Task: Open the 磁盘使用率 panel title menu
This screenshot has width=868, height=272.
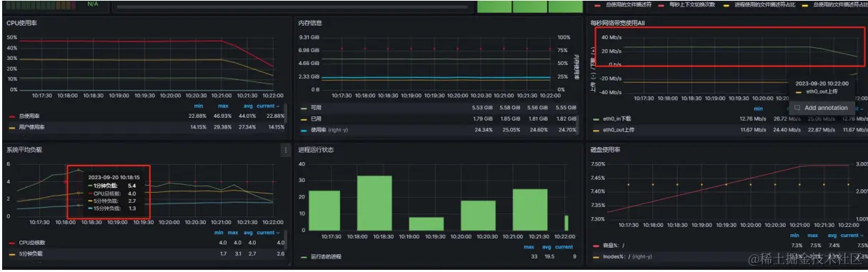Action: click(x=605, y=150)
